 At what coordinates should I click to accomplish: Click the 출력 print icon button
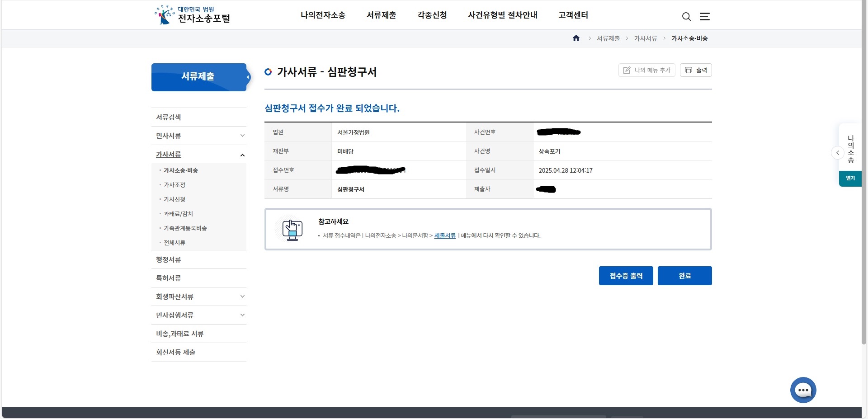point(696,70)
